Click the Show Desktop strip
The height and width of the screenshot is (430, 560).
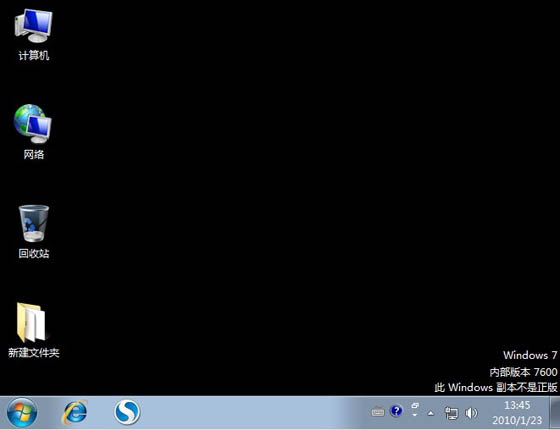(555, 412)
